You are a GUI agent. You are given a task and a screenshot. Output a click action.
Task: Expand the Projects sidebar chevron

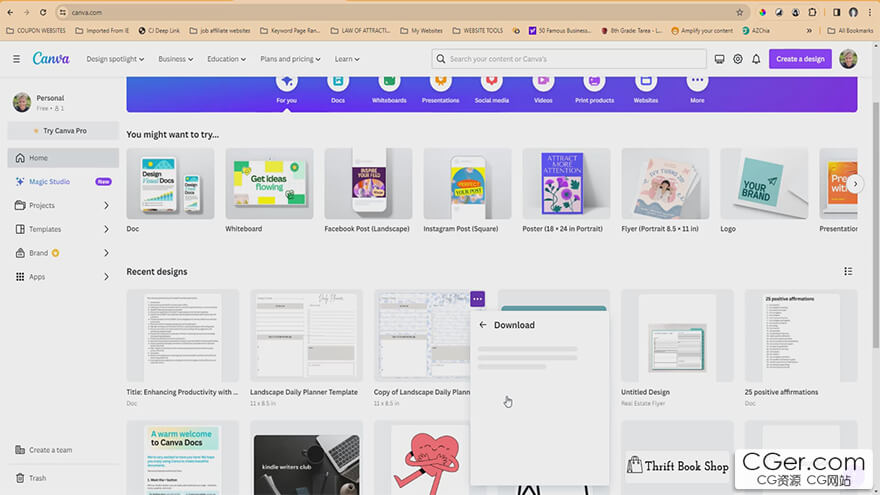pyautogui.click(x=106, y=205)
